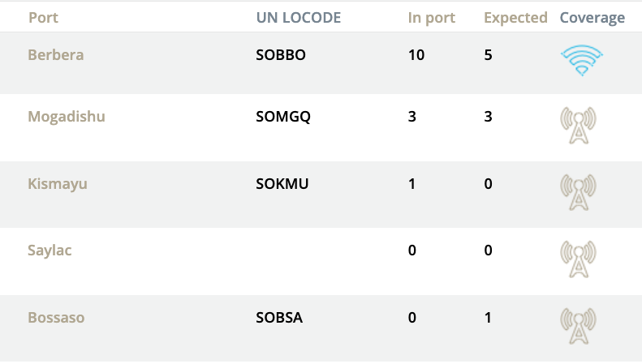Click the SOBSA locode cell

coord(279,318)
